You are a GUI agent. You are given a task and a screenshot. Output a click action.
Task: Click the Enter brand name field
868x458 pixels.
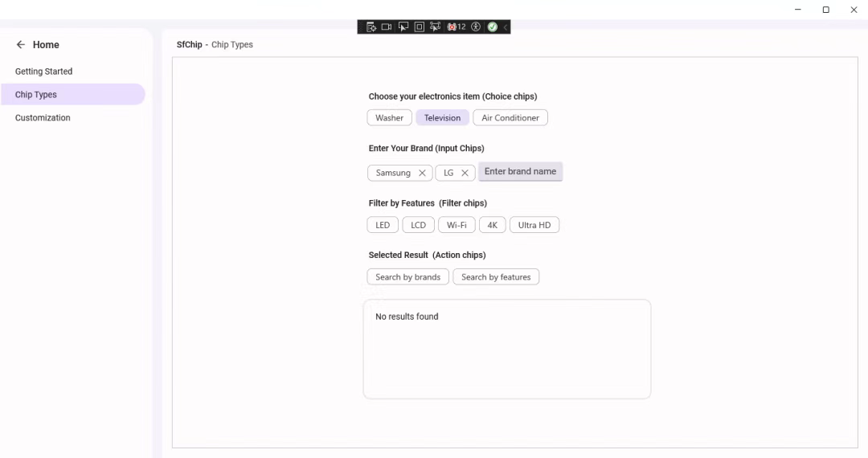point(520,172)
